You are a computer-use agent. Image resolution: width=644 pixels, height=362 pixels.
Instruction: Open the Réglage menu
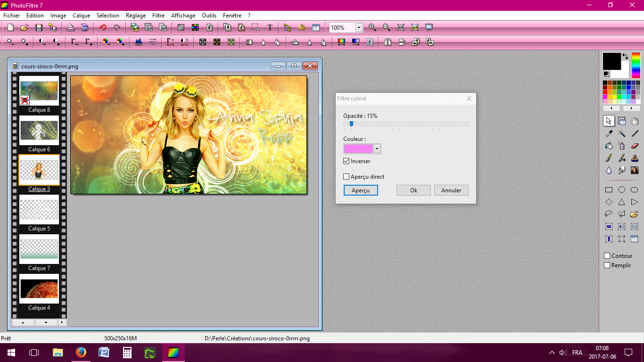[136, 16]
